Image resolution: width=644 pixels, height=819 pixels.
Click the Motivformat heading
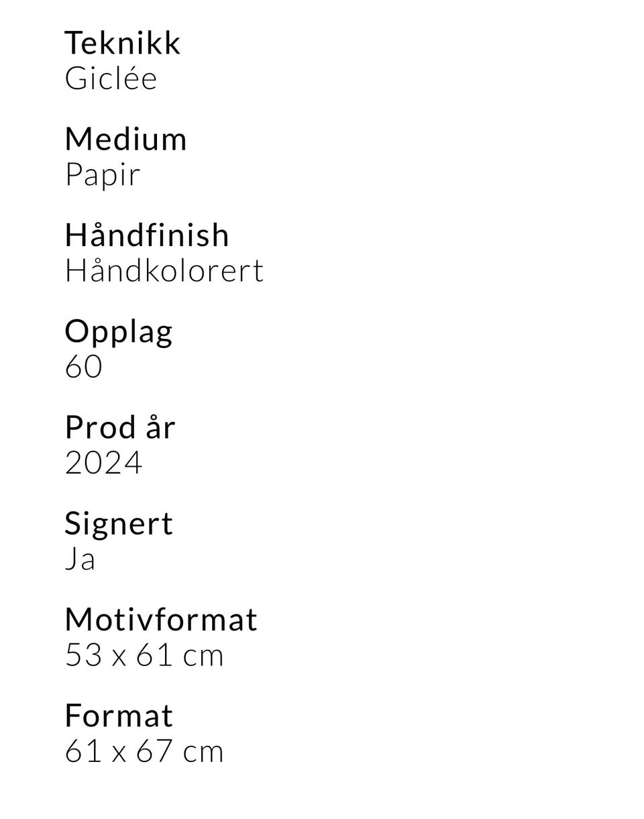(x=161, y=619)
